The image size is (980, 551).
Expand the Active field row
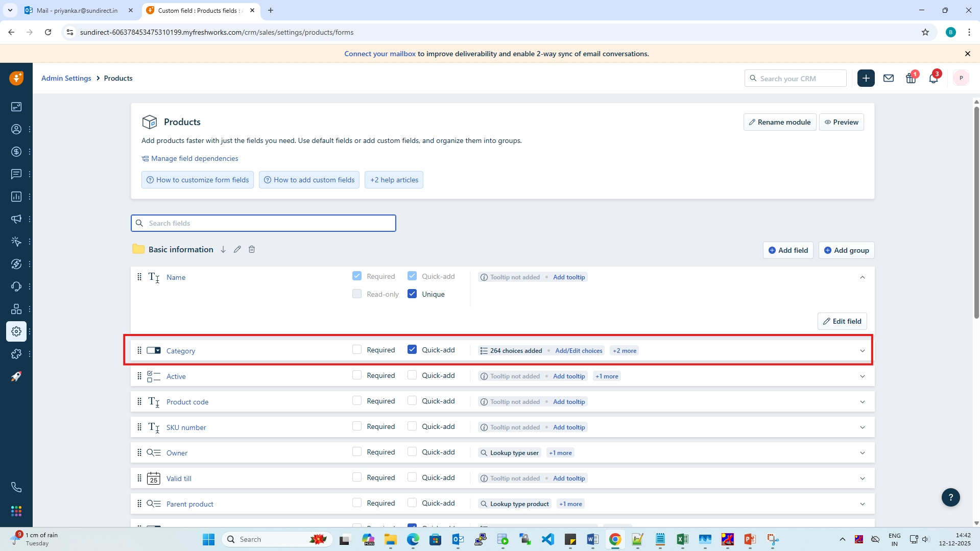863,376
